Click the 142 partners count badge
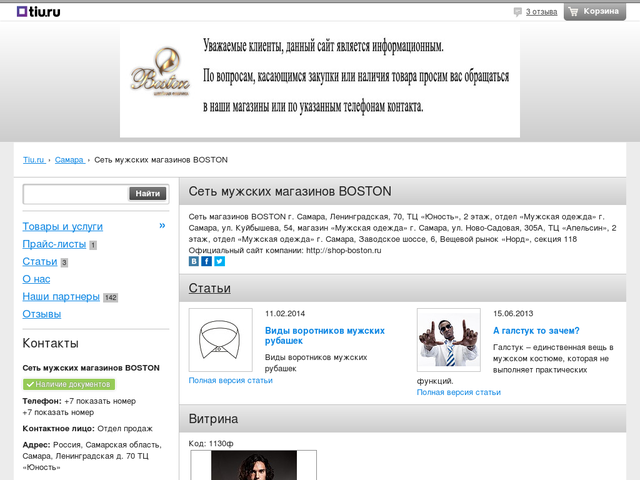Viewport: 640px width, 480px height. point(111,298)
